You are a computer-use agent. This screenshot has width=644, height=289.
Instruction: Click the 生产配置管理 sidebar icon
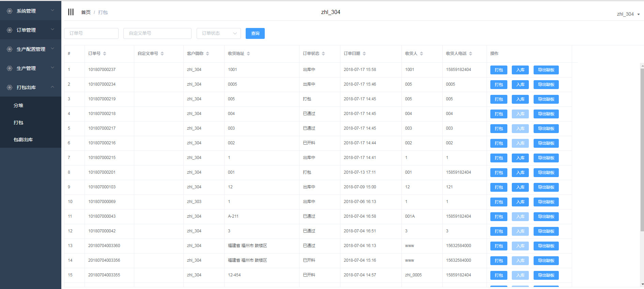(x=10, y=49)
